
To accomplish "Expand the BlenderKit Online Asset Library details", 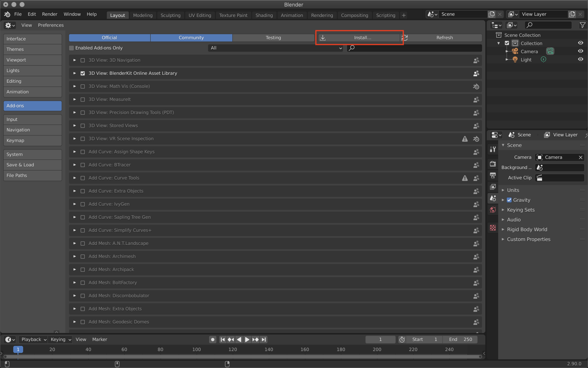I will pyautogui.click(x=75, y=73).
